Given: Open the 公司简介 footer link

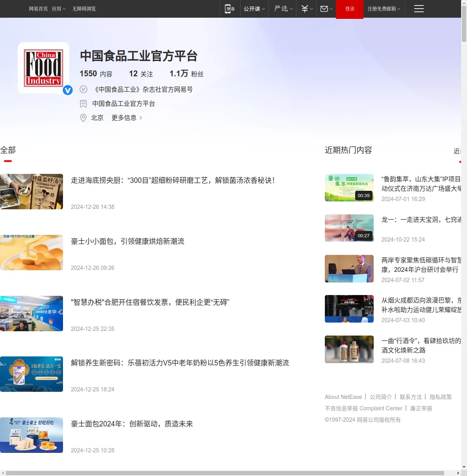Looking at the screenshot, I should click(x=381, y=397).
